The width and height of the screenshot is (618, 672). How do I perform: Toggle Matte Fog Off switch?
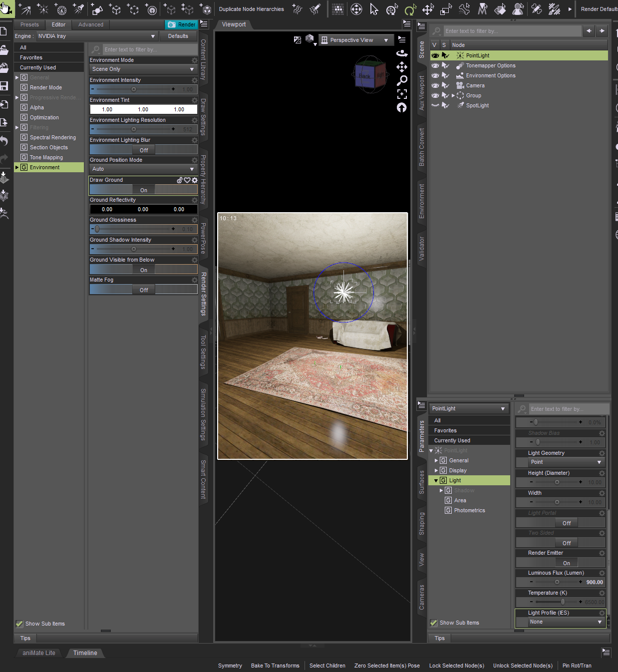(143, 290)
